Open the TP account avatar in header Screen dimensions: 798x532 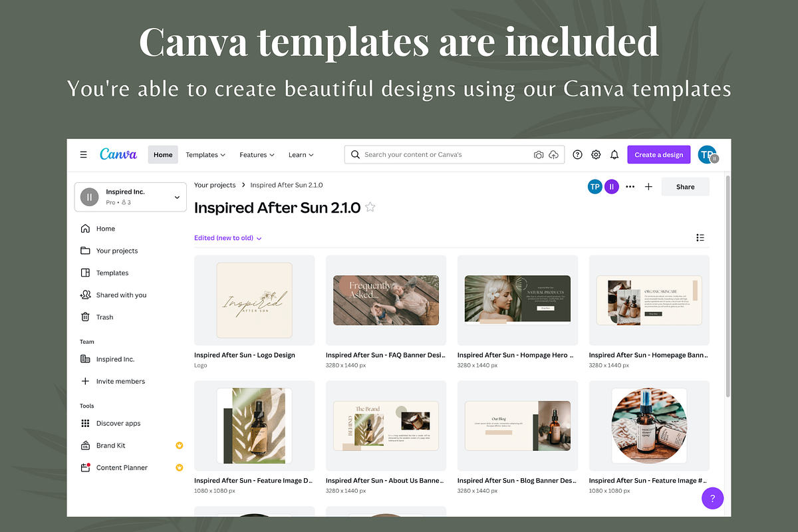point(708,154)
